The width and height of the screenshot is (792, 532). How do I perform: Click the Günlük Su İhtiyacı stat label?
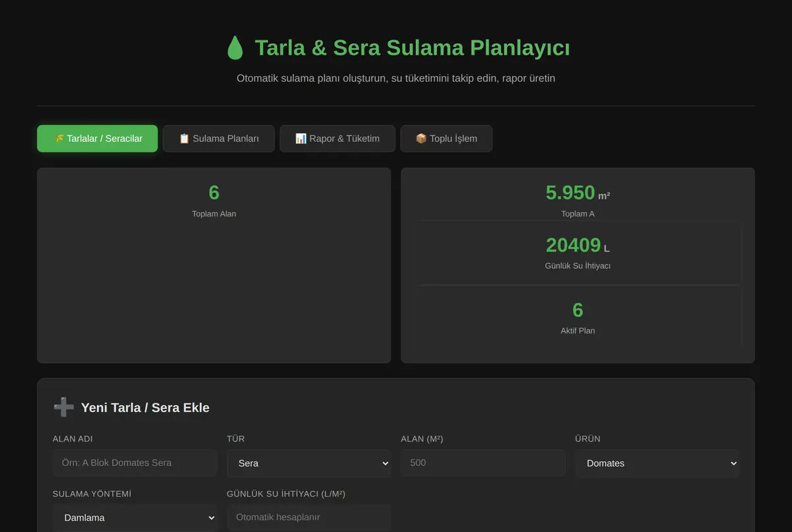point(577,266)
